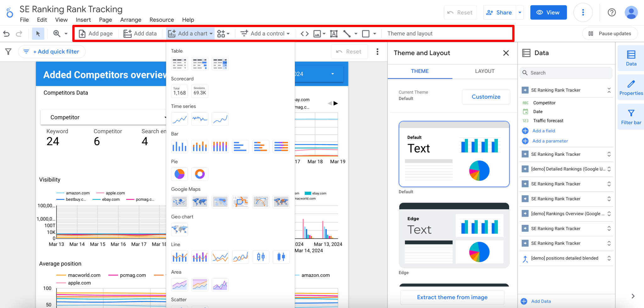The width and height of the screenshot is (644, 308).
Task: Click Extract theme from image
Action: pyautogui.click(x=452, y=297)
